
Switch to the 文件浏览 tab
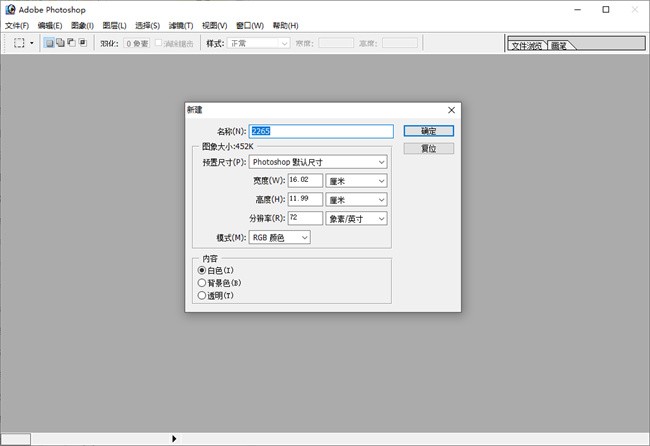click(526, 46)
